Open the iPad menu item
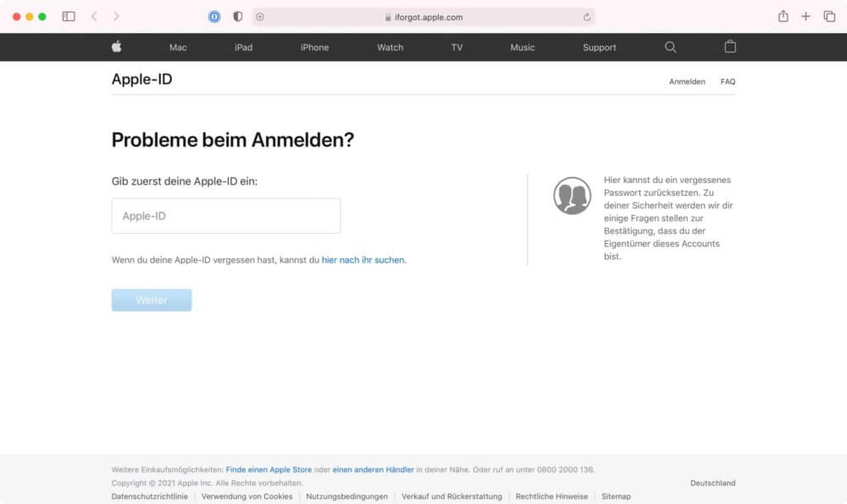This screenshot has height=504, width=847. (244, 47)
